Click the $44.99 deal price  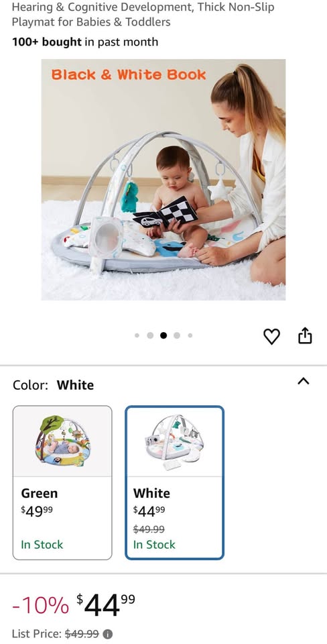[106, 605]
